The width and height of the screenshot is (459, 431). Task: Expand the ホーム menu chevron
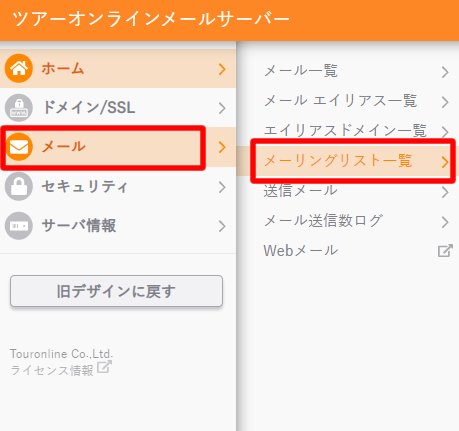pyautogui.click(x=222, y=69)
